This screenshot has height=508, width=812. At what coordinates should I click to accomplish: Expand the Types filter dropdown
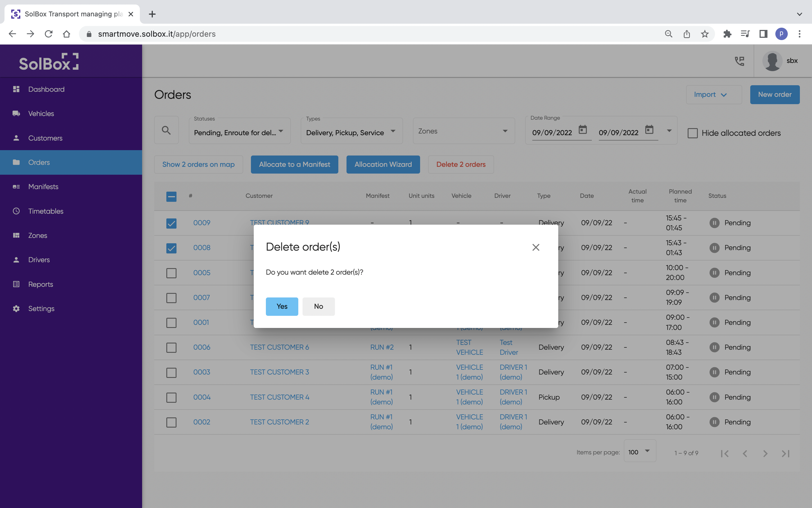(352, 131)
